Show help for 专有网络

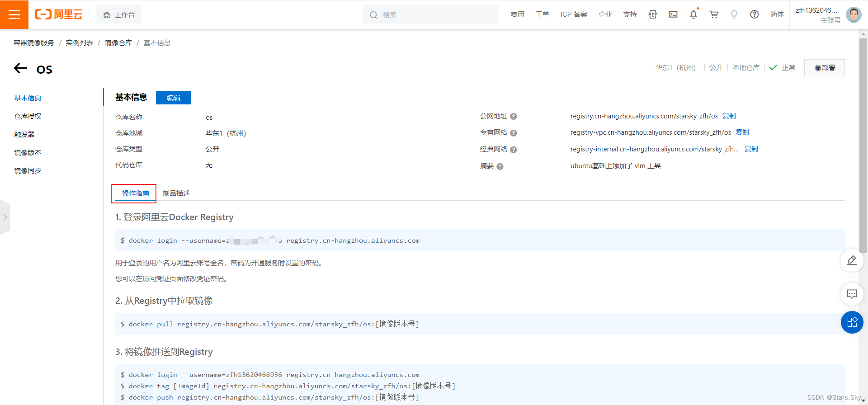coord(514,133)
